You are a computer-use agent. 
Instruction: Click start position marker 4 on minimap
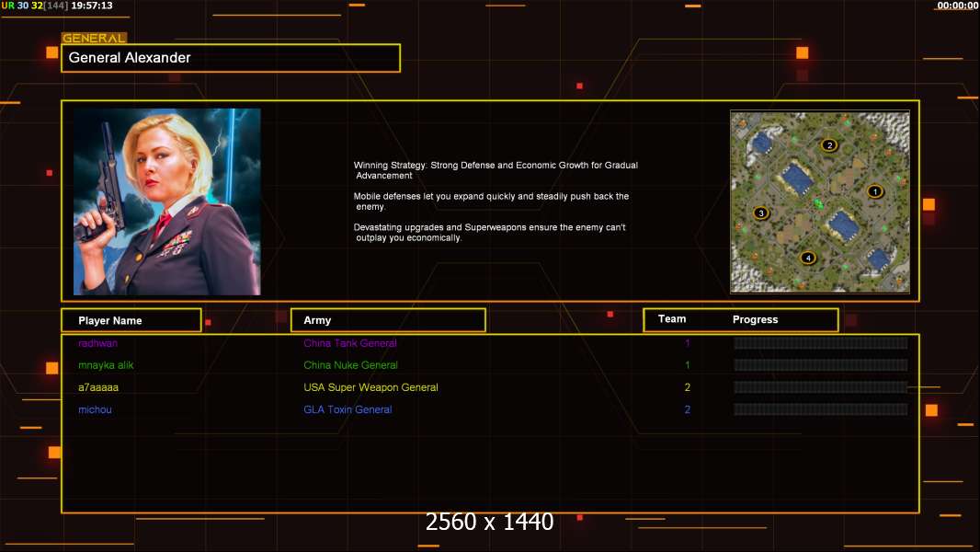pyautogui.click(x=808, y=258)
